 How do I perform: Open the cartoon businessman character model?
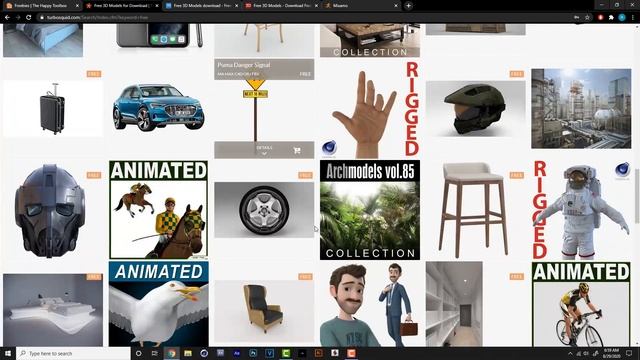click(x=370, y=304)
